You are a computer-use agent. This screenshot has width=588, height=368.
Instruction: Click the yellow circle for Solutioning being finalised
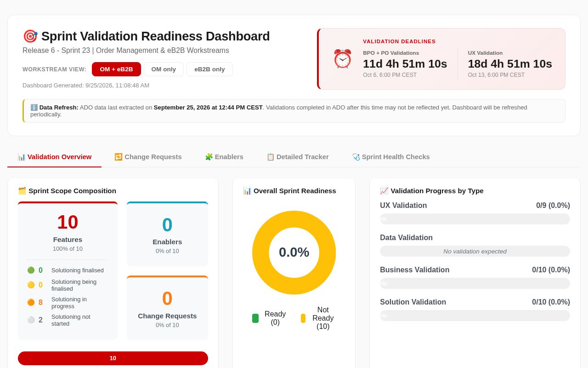(31, 285)
